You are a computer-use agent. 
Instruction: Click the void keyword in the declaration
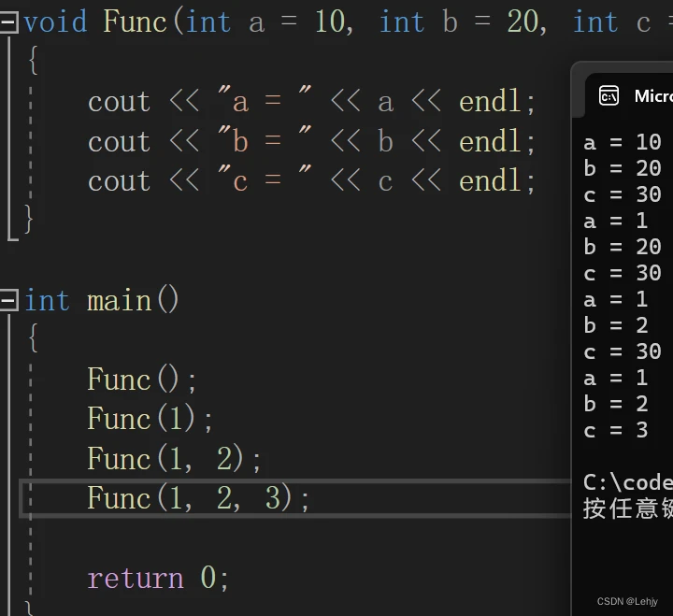coord(55,21)
